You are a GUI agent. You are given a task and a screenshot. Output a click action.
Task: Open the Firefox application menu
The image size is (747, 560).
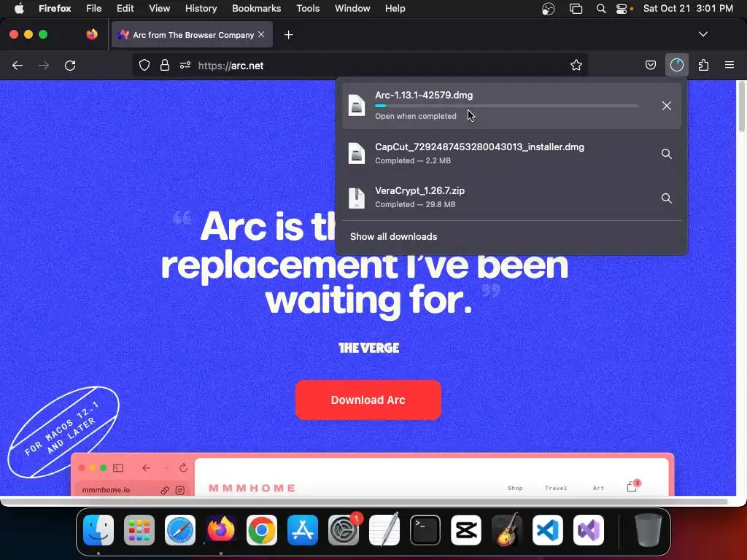tap(55, 9)
